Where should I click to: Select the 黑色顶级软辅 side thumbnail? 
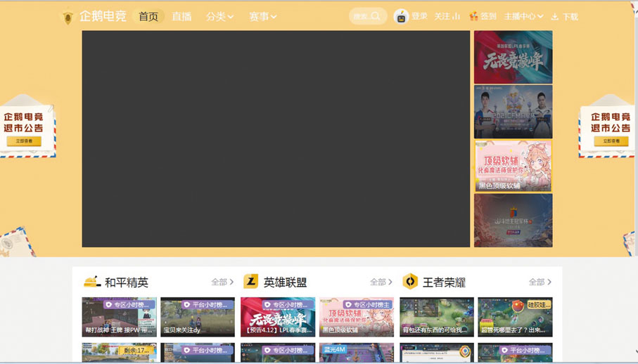tap(513, 166)
